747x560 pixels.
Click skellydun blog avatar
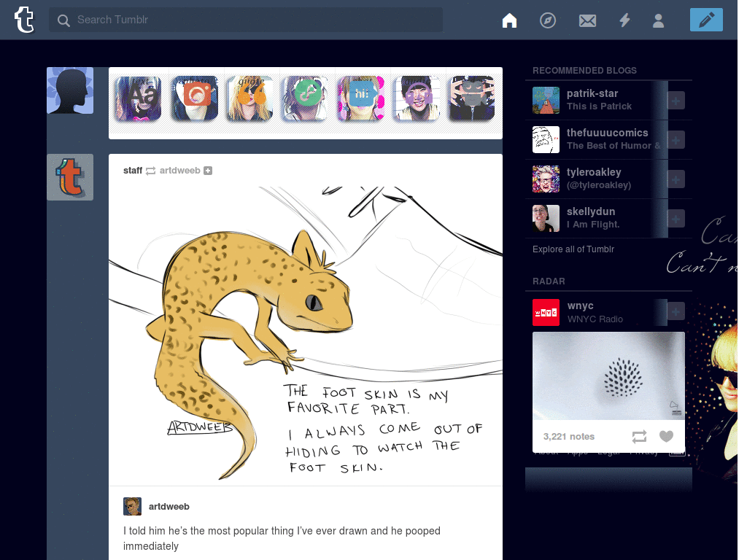[x=546, y=219]
